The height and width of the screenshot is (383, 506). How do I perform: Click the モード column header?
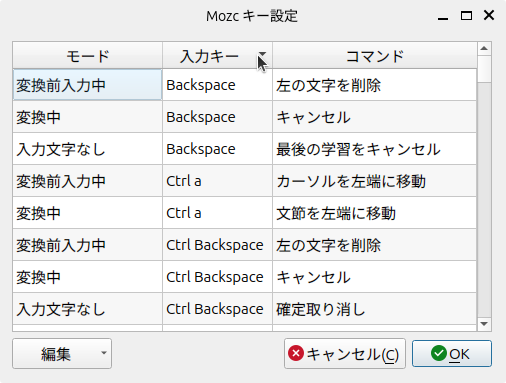88,56
